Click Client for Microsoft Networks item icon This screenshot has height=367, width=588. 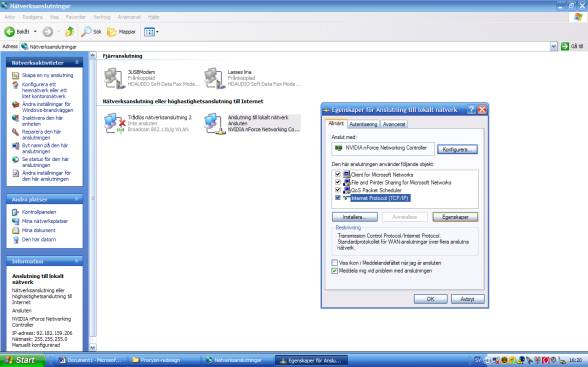(346, 174)
